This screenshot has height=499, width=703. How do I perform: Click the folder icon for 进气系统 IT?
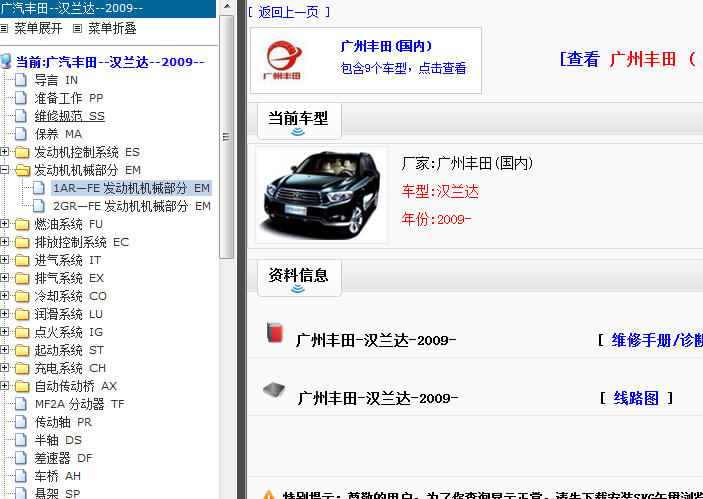pyautogui.click(x=22, y=260)
